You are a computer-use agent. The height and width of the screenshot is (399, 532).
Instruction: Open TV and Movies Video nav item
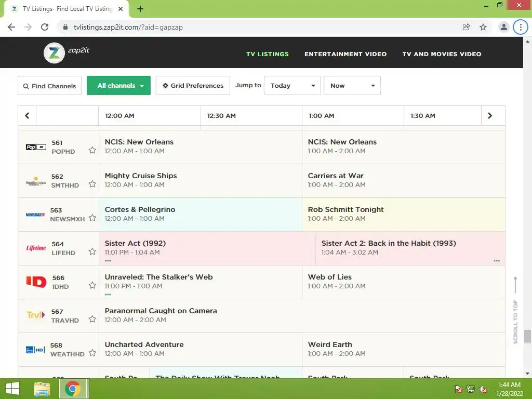(442, 54)
